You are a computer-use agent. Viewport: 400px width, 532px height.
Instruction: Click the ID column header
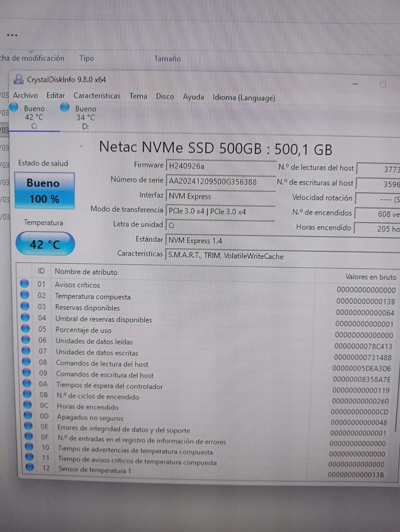coord(41,271)
